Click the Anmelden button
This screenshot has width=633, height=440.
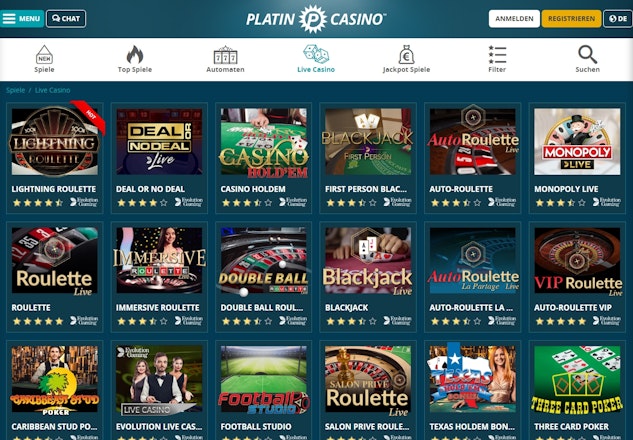(x=514, y=19)
